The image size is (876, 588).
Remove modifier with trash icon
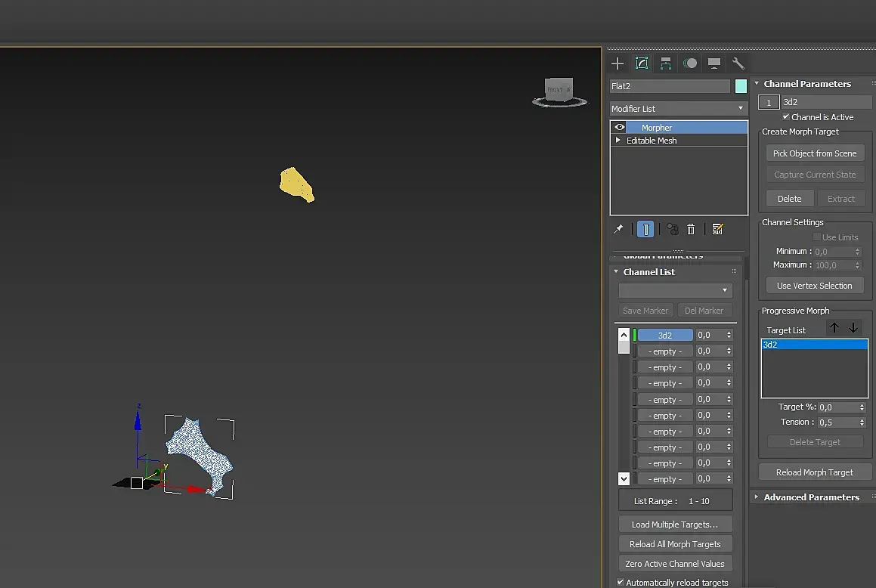pyautogui.click(x=691, y=229)
